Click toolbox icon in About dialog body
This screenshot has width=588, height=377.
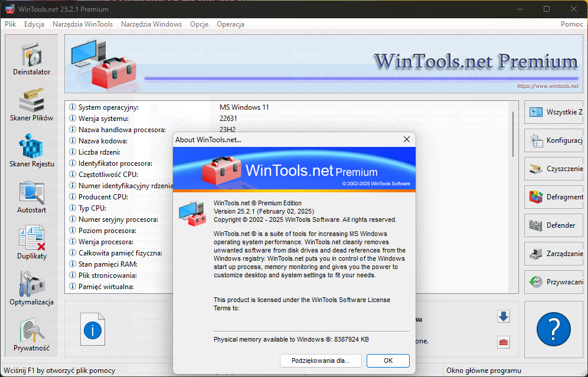pos(192,214)
